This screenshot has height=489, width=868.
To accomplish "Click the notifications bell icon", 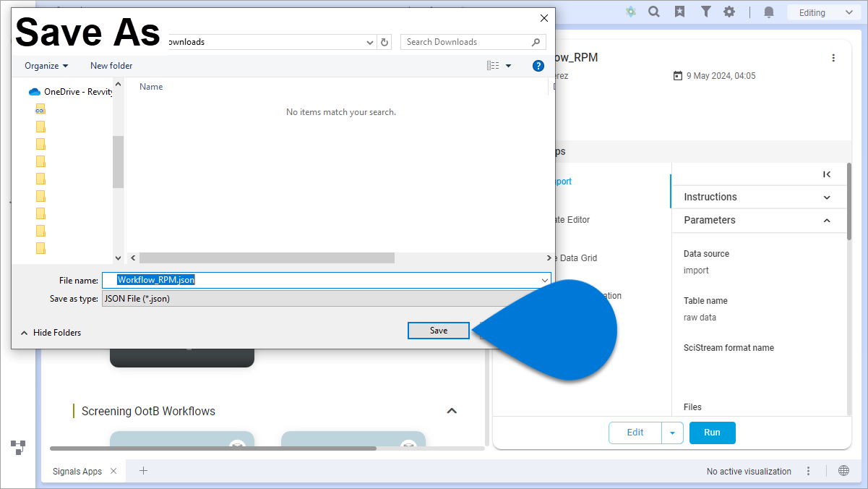I will click(x=769, y=12).
